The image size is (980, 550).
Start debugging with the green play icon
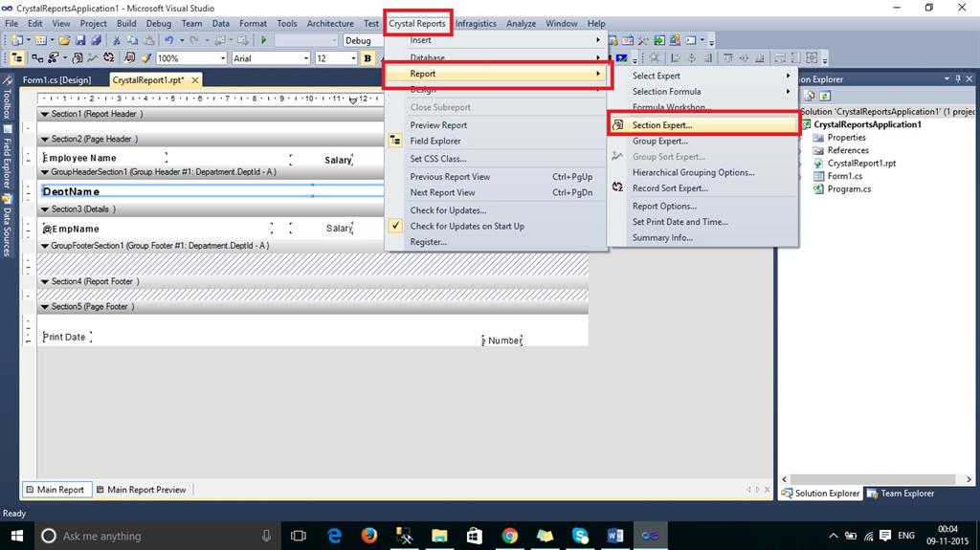pyautogui.click(x=264, y=40)
